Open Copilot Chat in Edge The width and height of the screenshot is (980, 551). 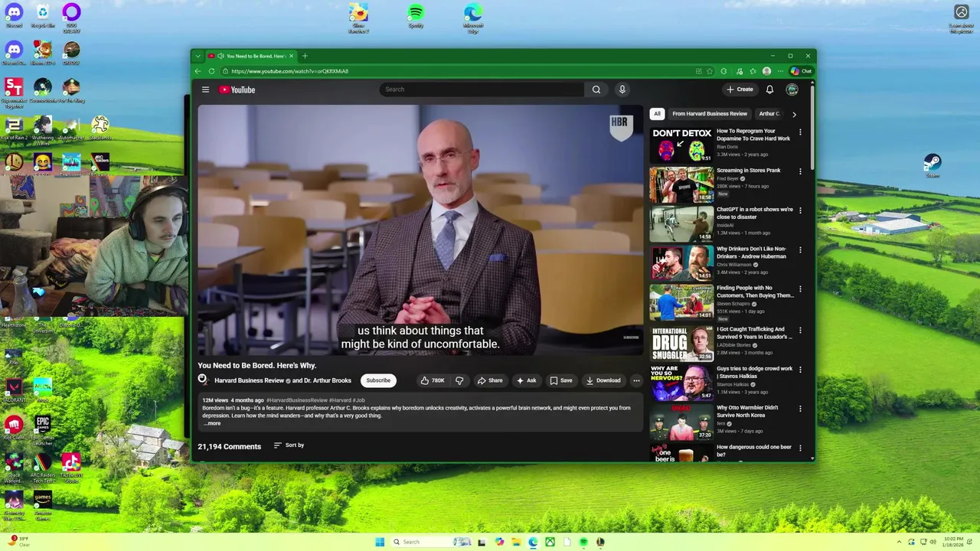(802, 71)
